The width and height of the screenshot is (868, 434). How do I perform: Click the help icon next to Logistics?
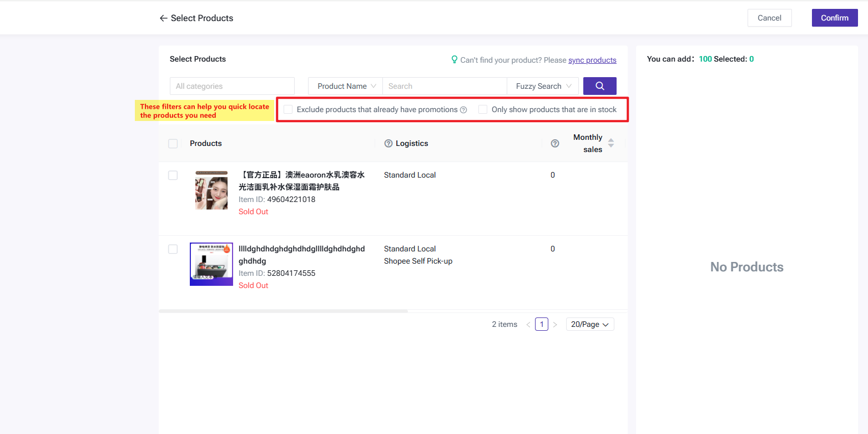coord(388,144)
